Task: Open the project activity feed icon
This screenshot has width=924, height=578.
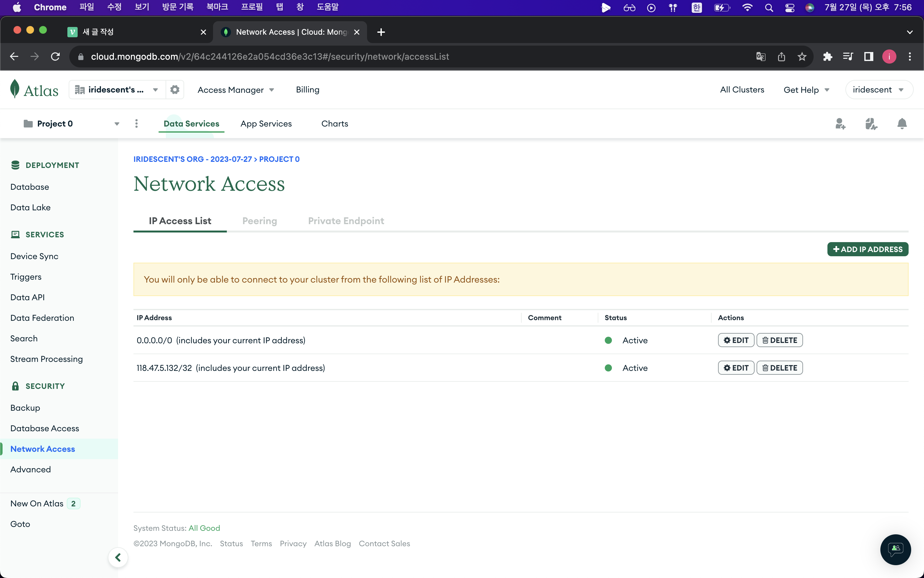Action: pos(871,124)
